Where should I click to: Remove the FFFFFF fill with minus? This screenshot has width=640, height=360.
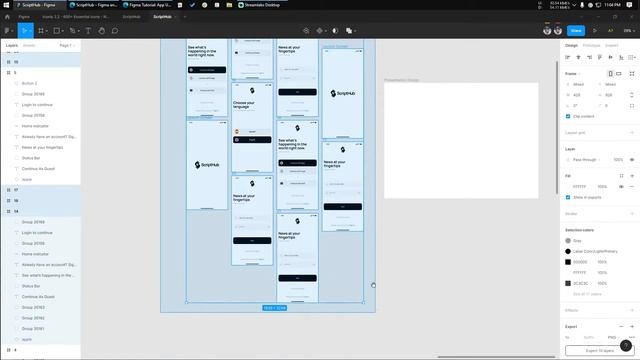tap(632, 187)
